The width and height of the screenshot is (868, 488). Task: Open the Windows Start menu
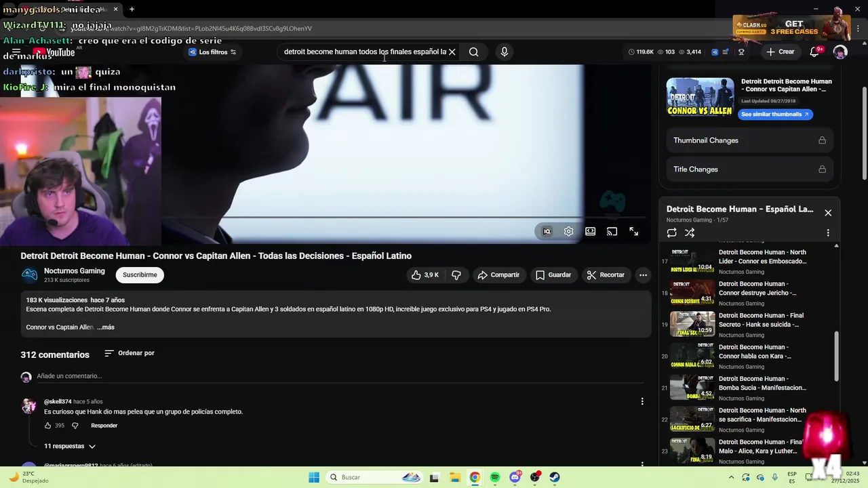(314, 478)
